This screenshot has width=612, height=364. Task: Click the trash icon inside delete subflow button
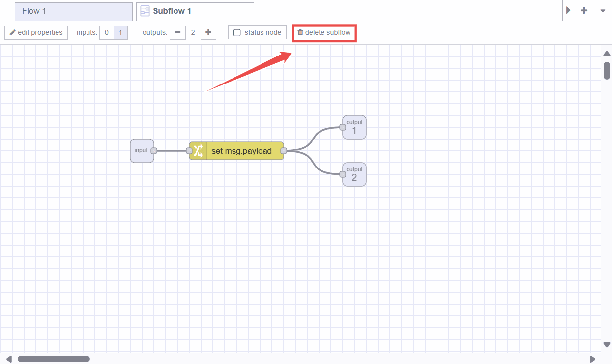(x=300, y=32)
